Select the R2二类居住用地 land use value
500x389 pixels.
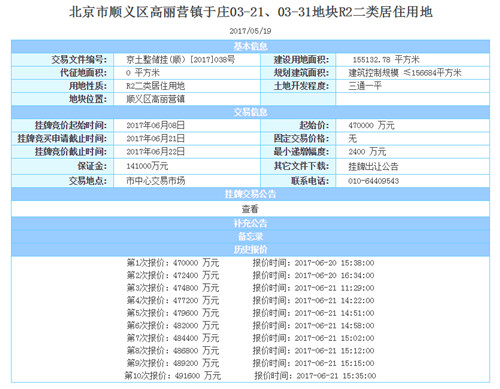[155, 86]
